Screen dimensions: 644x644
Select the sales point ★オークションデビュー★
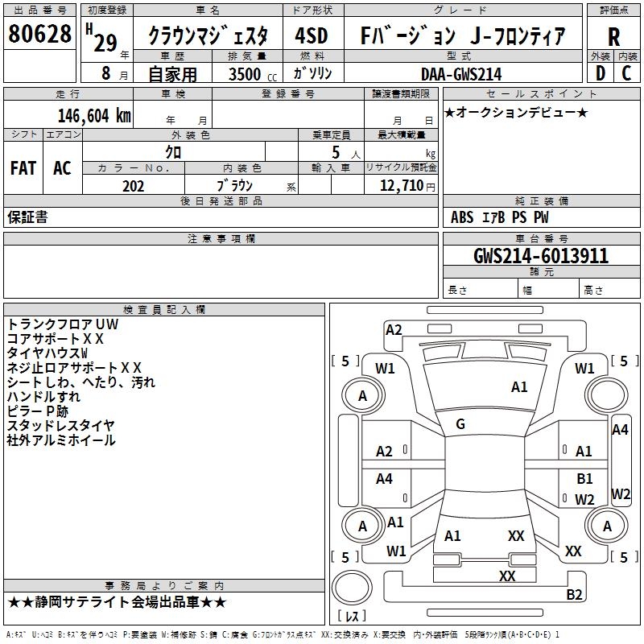516,112
